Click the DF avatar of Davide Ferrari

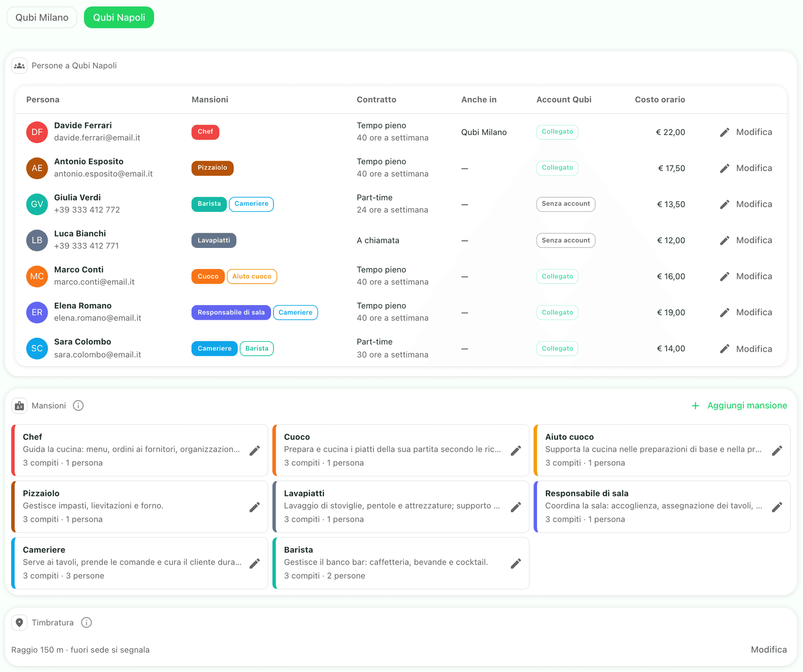point(37,132)
